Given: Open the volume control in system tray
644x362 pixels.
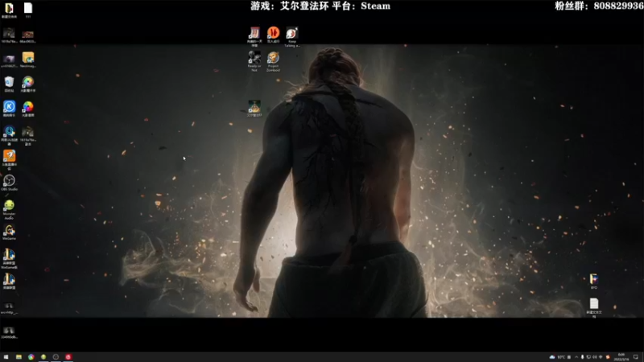Looking at the screenshot, I should [x=595, y=357].
